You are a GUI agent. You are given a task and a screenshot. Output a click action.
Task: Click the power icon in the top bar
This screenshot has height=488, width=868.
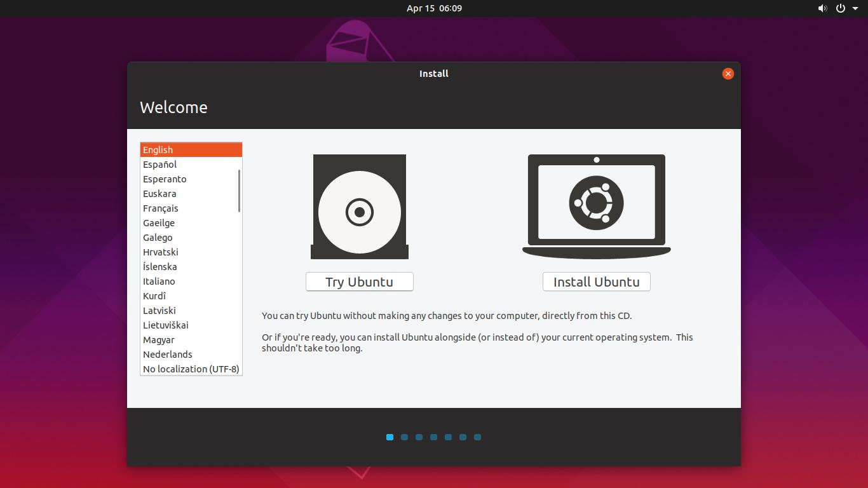[x=839, y=8]
